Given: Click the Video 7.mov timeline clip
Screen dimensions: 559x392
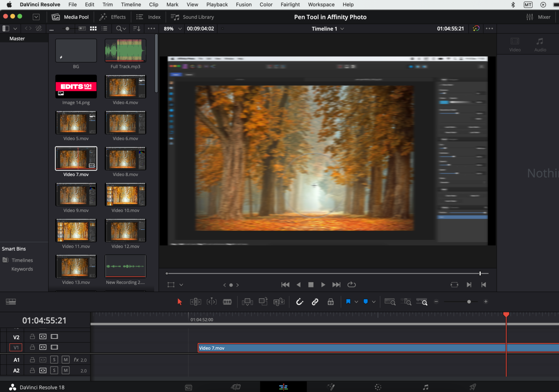Looking at the screenshot, I should pos(378,348).
